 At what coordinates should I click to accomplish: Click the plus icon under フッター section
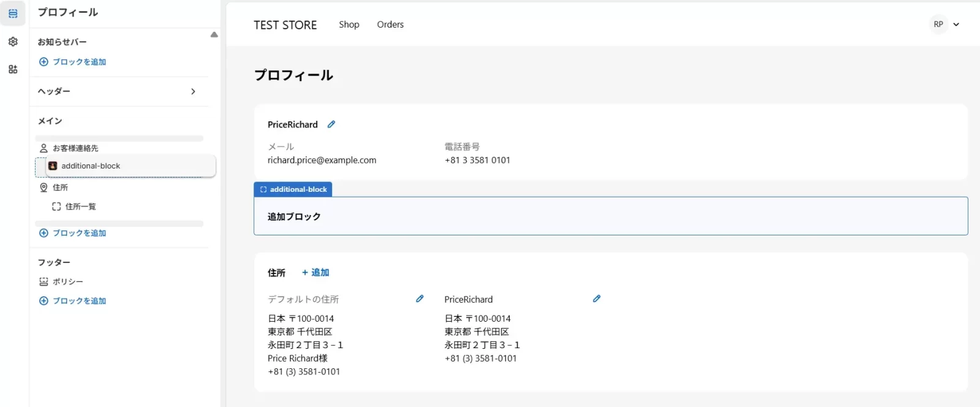click(43, 301)
